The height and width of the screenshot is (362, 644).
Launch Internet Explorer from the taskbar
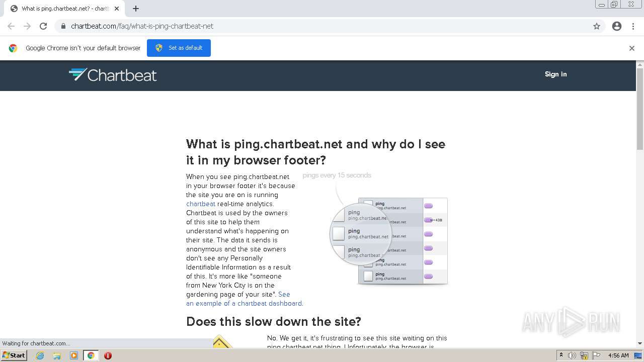click(40, 355)
